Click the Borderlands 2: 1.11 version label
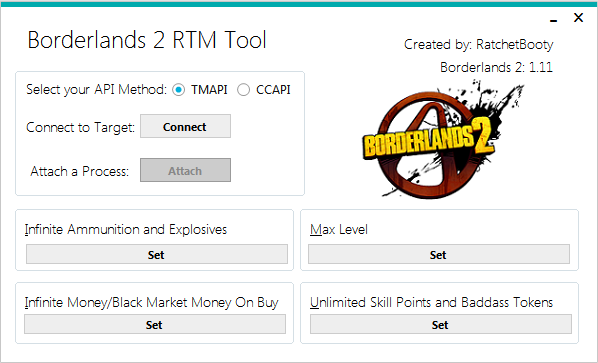 click(x=496, y=67)
